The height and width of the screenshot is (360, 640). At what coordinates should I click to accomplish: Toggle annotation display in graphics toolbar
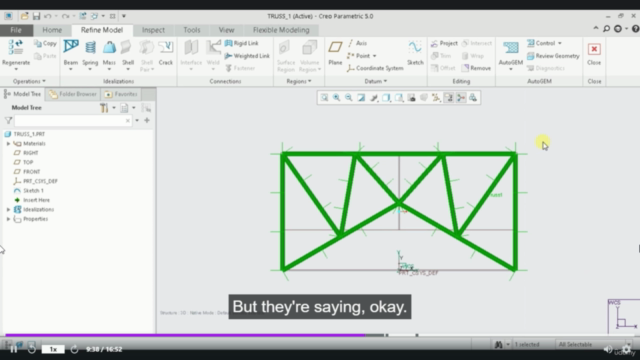click(x=449, y=98)
